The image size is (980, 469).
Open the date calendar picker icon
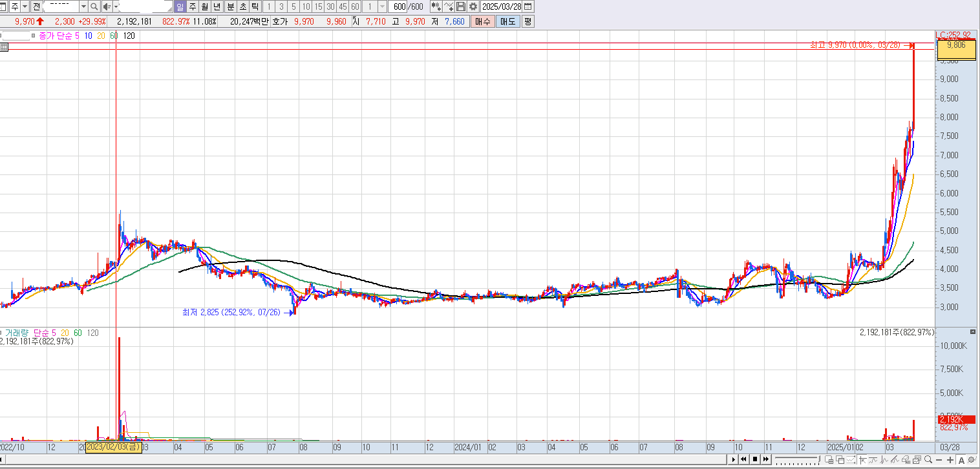(529, 6)
